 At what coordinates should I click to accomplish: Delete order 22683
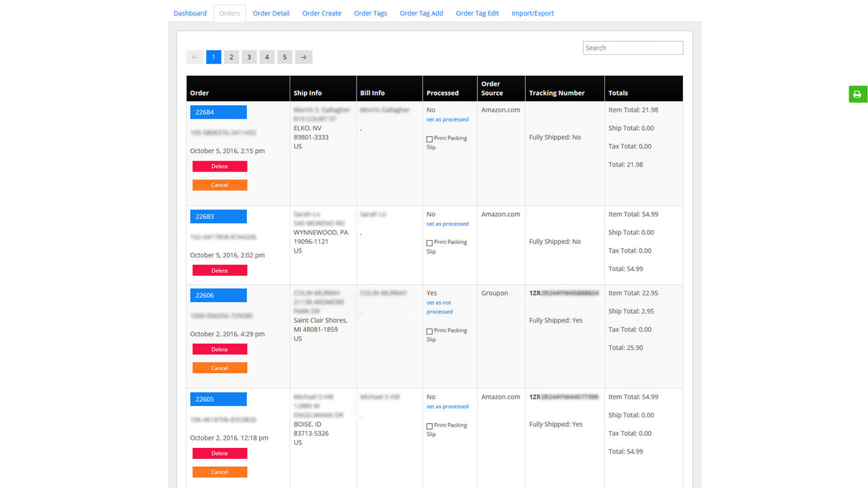219,270
